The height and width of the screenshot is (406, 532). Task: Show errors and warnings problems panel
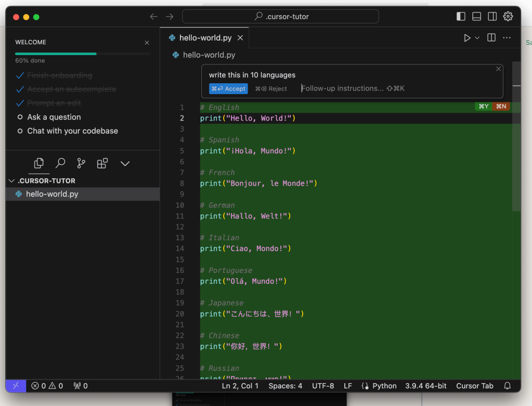(x=47, y=386)
